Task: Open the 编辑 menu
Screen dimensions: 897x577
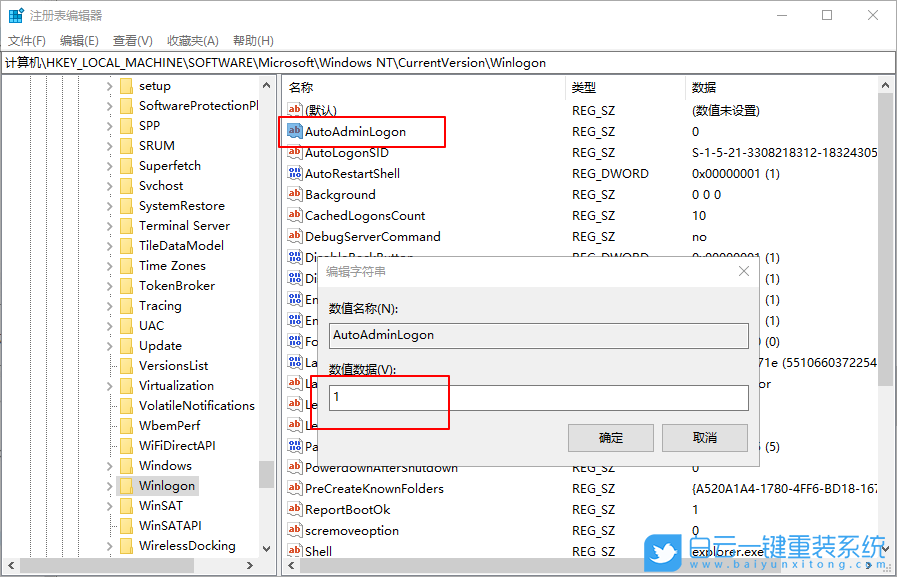Action: point(78,40)
